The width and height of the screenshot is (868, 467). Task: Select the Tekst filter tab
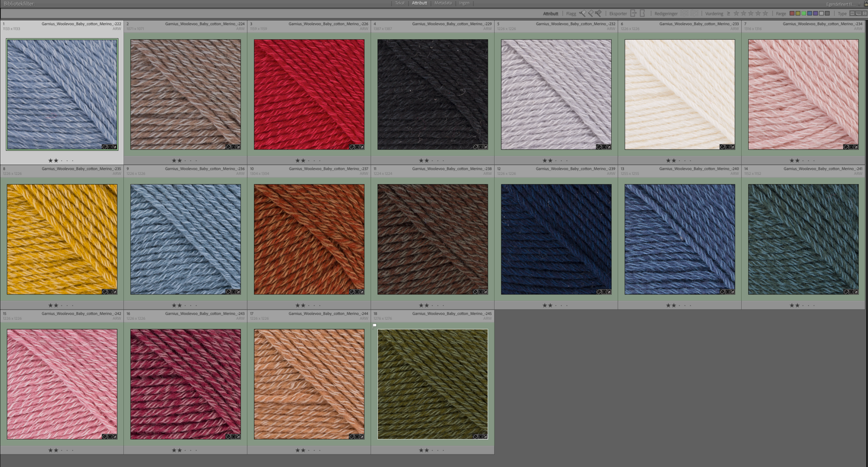[400, 3]
